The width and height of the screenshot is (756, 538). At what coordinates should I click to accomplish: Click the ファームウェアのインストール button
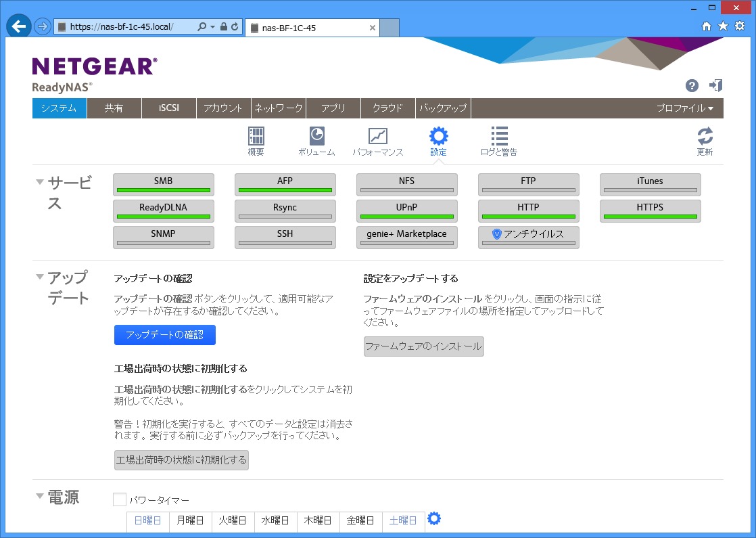click(423, 346)
